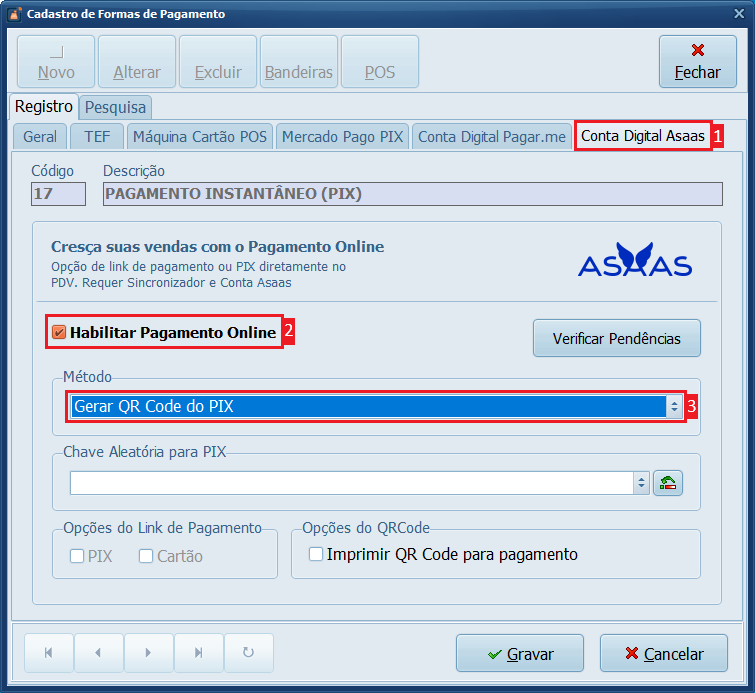Click the refresh record icon
The width and height of the screenshot is (755, 693).
tap(248, 653)
